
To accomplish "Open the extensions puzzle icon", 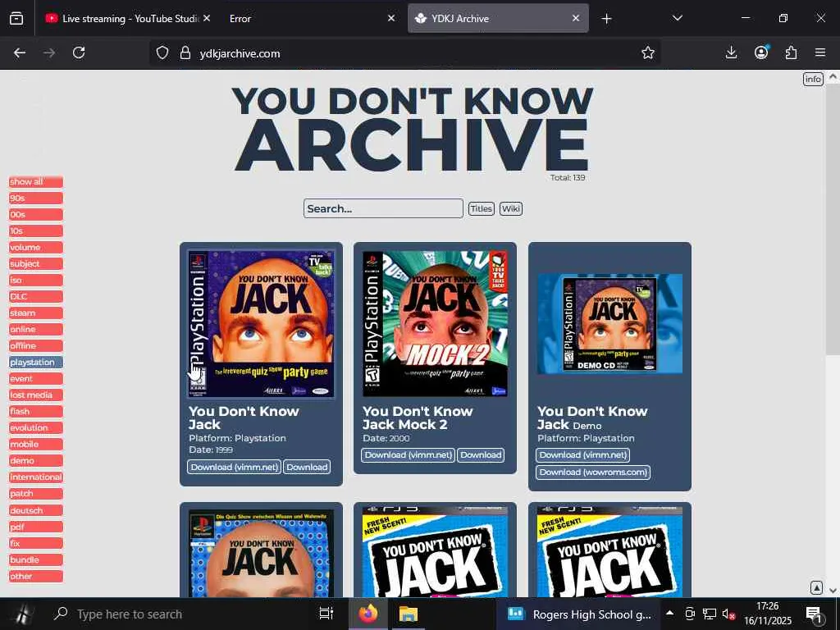I will click(792, 52).
